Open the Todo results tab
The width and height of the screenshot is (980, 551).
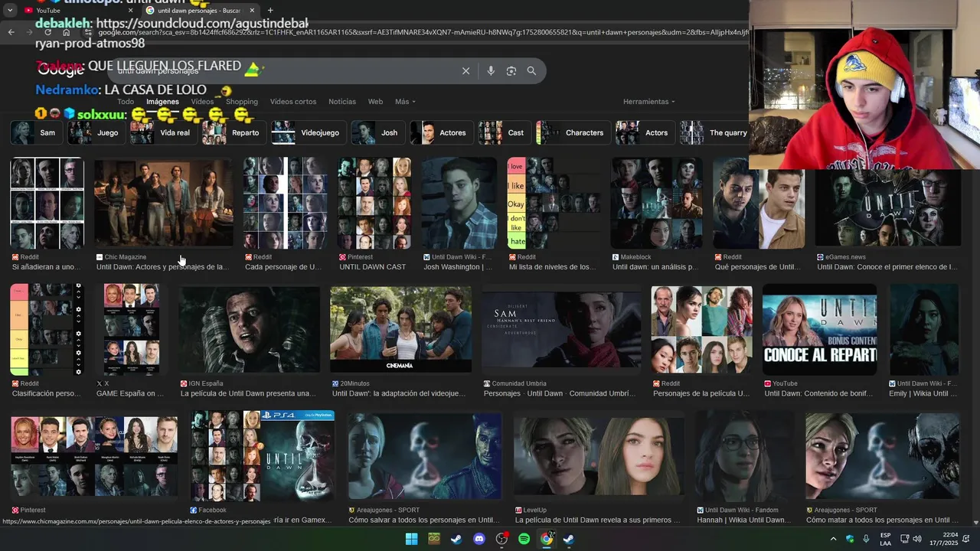[126, 102]
